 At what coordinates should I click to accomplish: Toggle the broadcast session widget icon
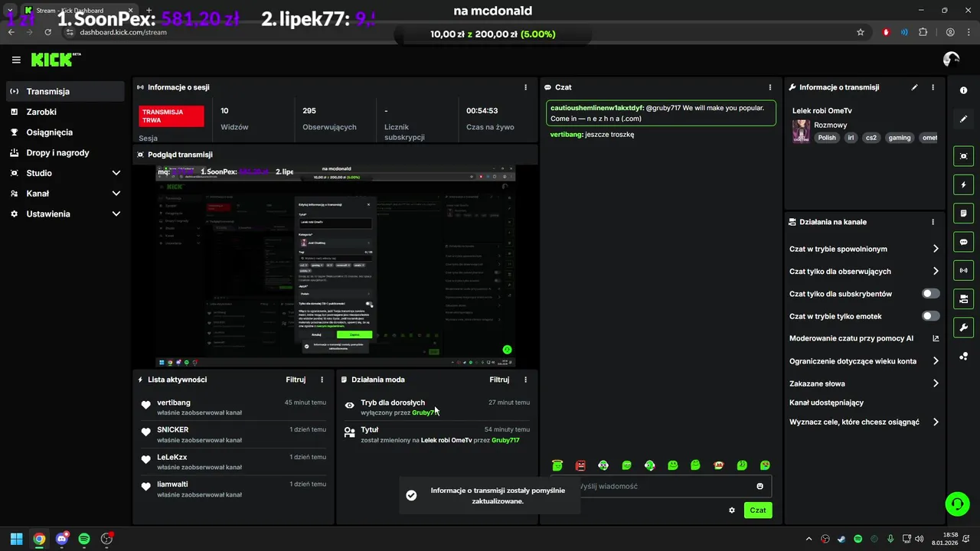point(963,270)
